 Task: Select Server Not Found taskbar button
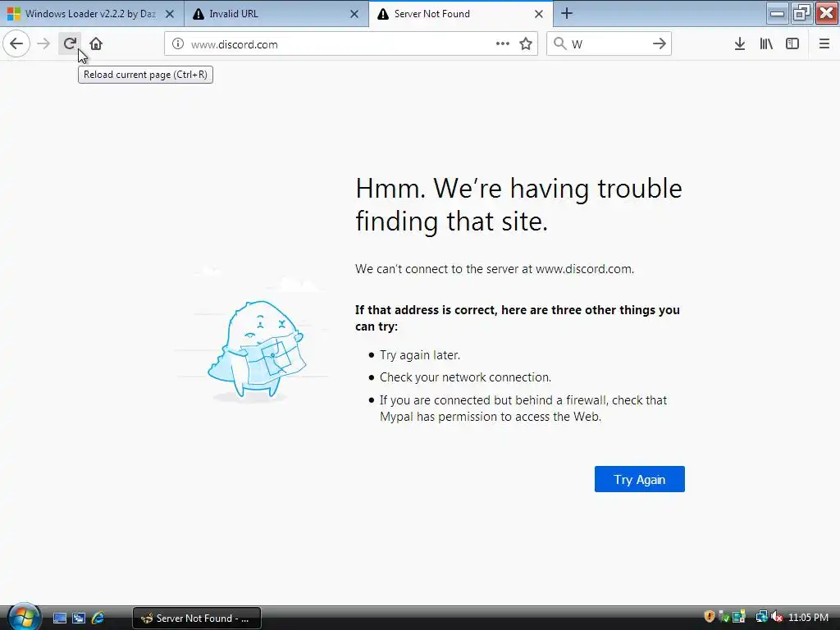click(x=197, y=618)
